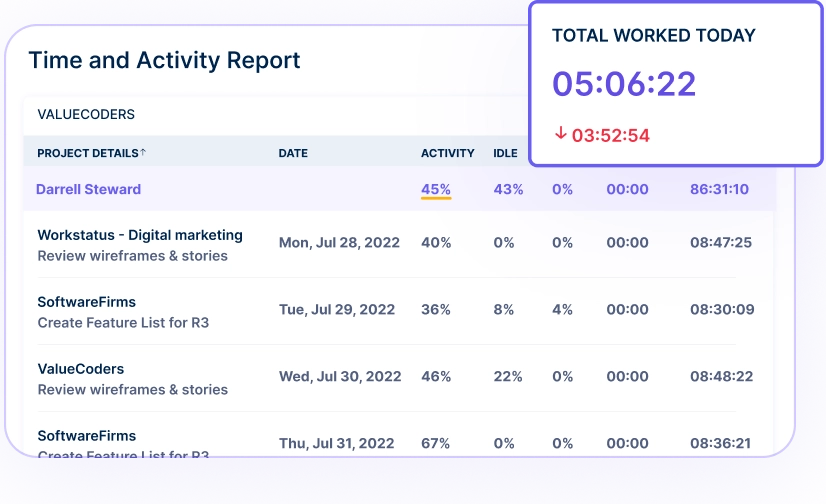
Task: Click the DATE column header
Action: pos(293,153)
